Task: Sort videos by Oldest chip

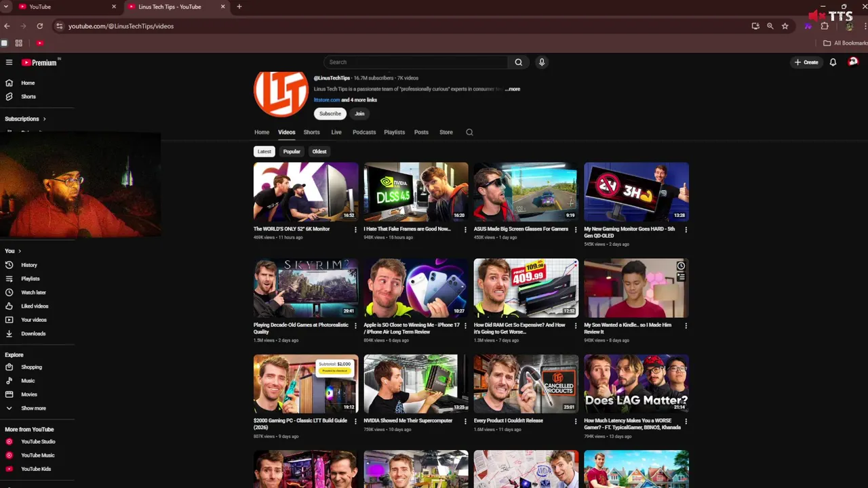Action: (x=319, y=152)
